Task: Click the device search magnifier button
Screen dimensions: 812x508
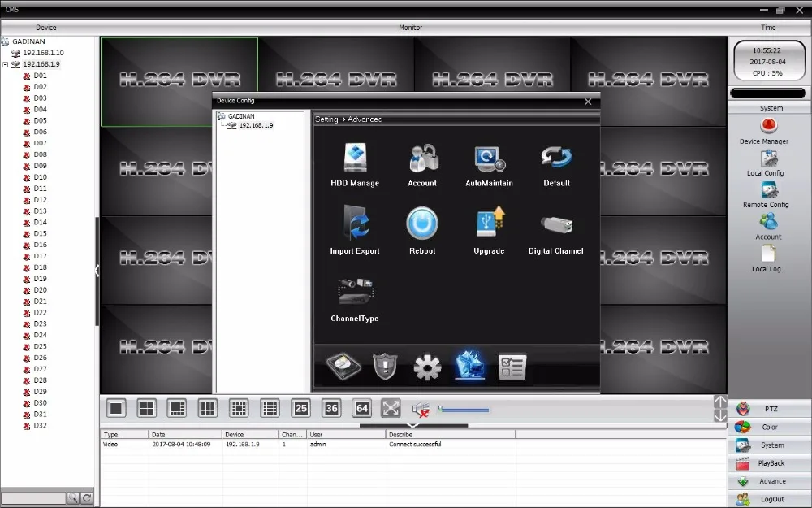Action: [x=73, y=498]
